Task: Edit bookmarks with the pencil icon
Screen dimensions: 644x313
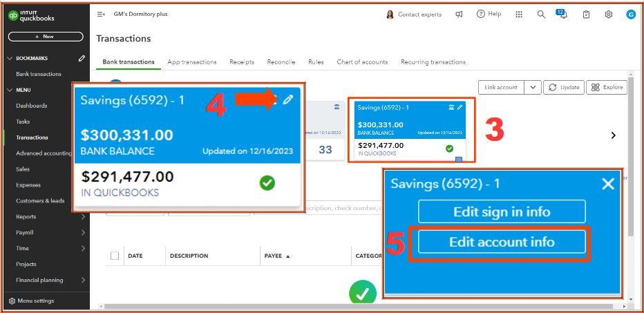Action: click(x=82, y=58)
